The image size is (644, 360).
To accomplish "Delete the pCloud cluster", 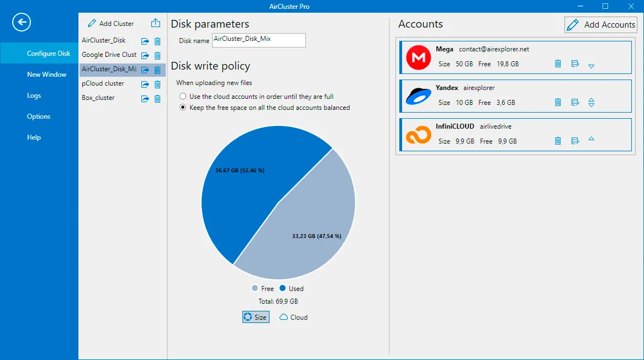I will (157, 84).
